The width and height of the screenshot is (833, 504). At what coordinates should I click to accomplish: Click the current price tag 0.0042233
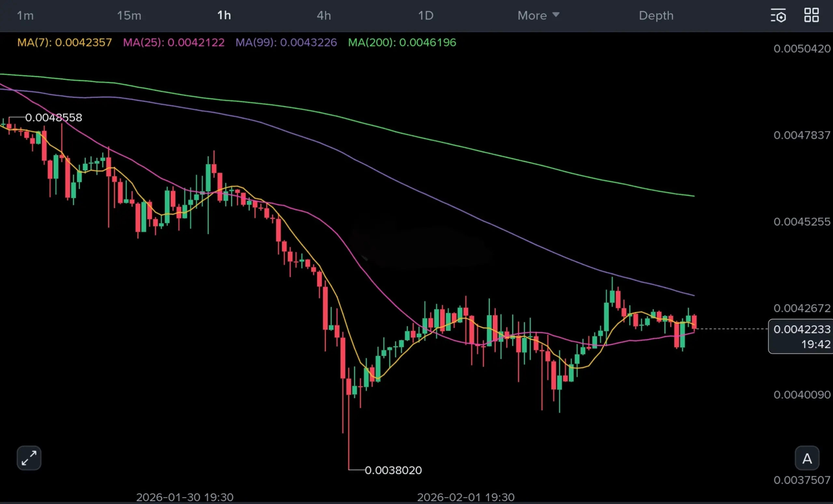(x=801, y=329)
